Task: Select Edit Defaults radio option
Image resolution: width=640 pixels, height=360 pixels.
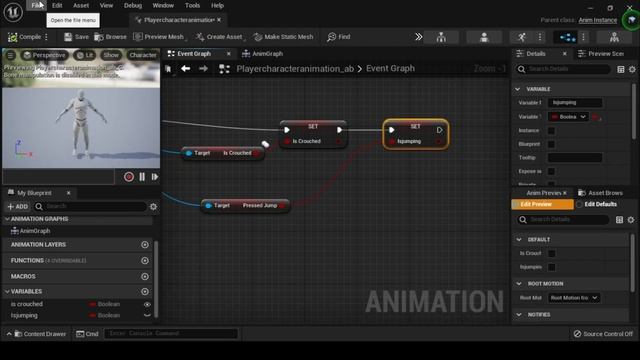Action: pos(597,204)
